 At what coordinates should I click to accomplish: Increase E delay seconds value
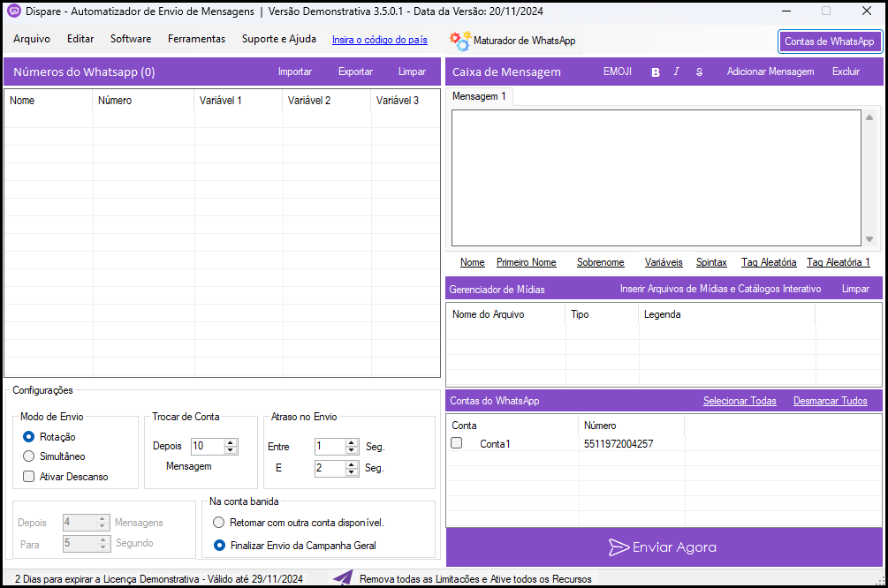pos(352,464)
